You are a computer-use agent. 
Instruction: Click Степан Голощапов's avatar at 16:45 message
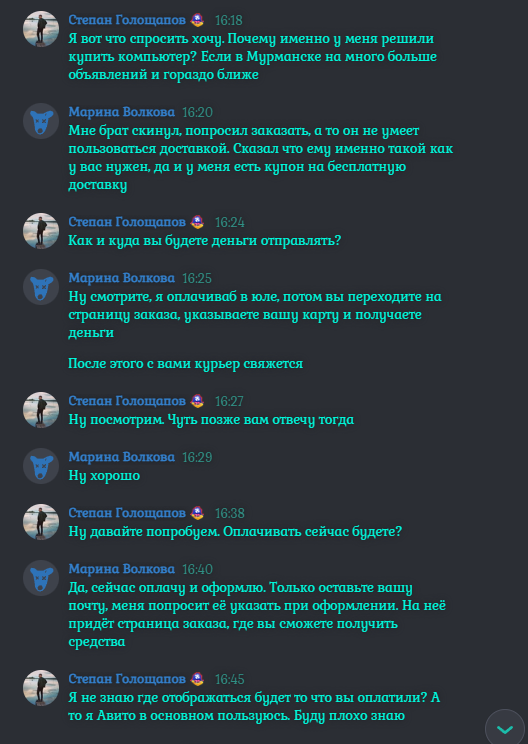pyautogui.click(x=41, y=688)
